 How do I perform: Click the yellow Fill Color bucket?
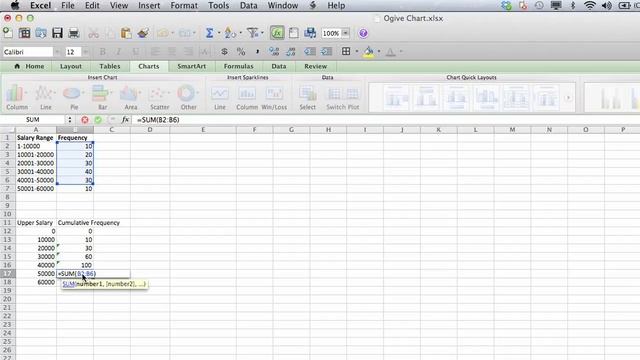(368, 52)
